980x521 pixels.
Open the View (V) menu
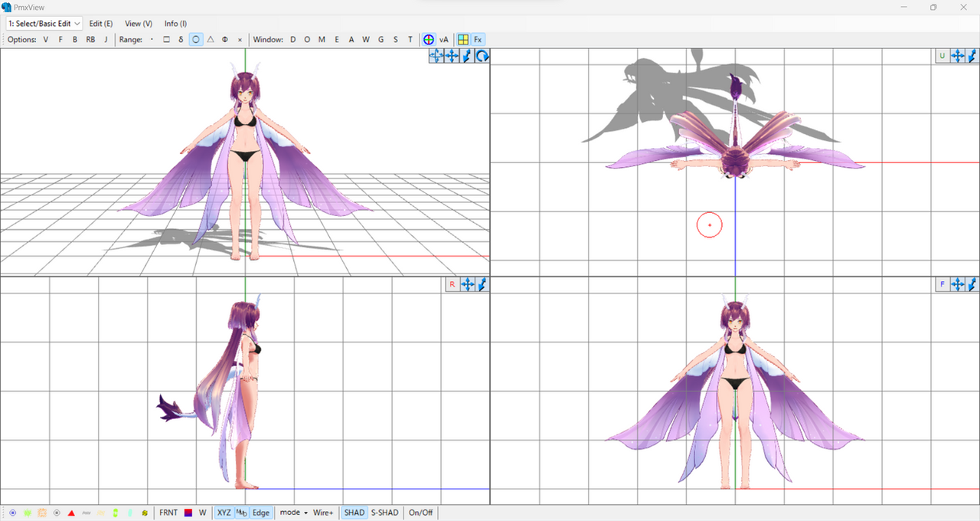(139, 24)
